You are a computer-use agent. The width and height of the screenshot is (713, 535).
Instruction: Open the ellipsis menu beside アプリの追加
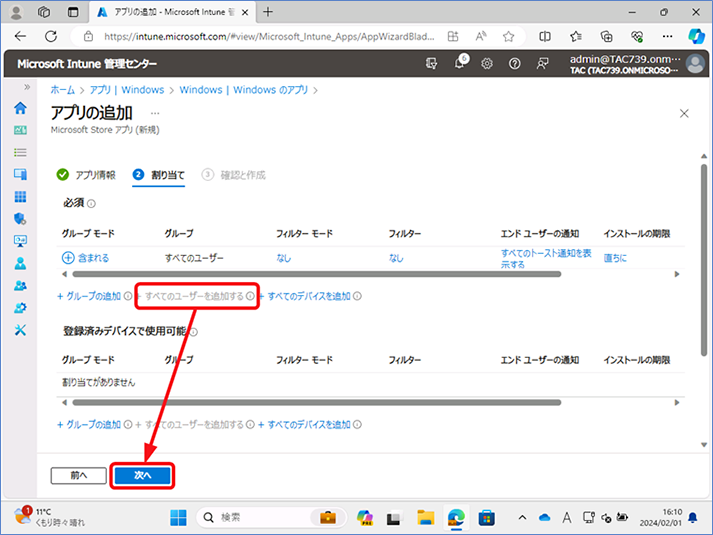(x=155, y=113)
